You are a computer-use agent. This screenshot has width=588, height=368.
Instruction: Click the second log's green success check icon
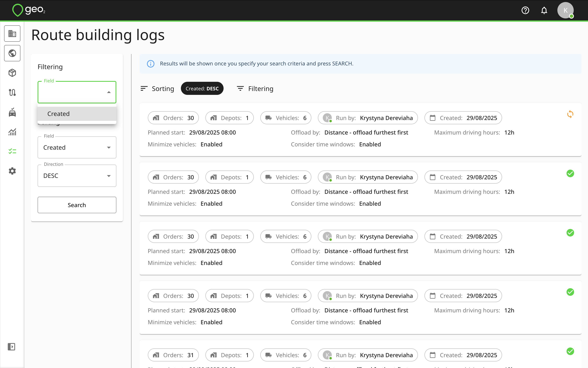point(570,174)
